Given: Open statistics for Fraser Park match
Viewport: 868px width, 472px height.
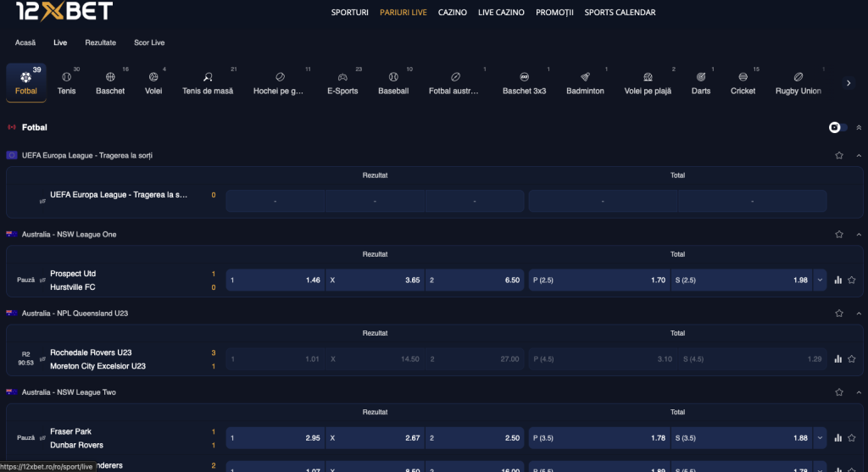Looking at the screenshot, I should click(x=838, y=438).
